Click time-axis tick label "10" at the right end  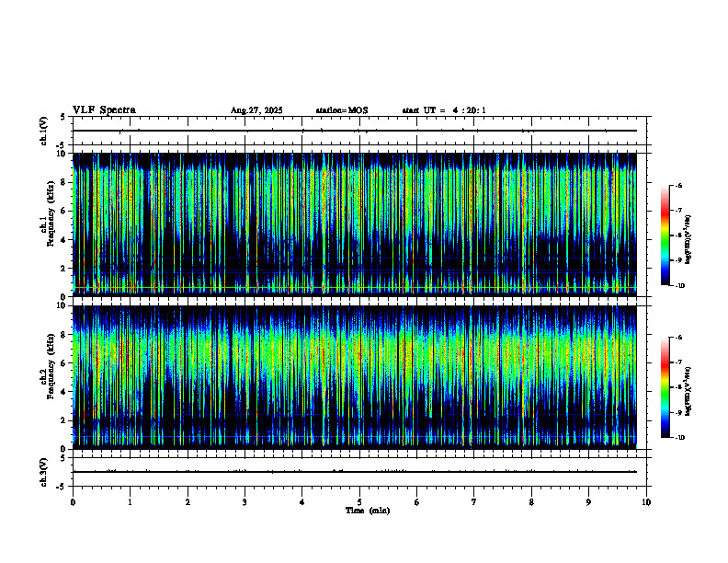[x=646, y=502]
